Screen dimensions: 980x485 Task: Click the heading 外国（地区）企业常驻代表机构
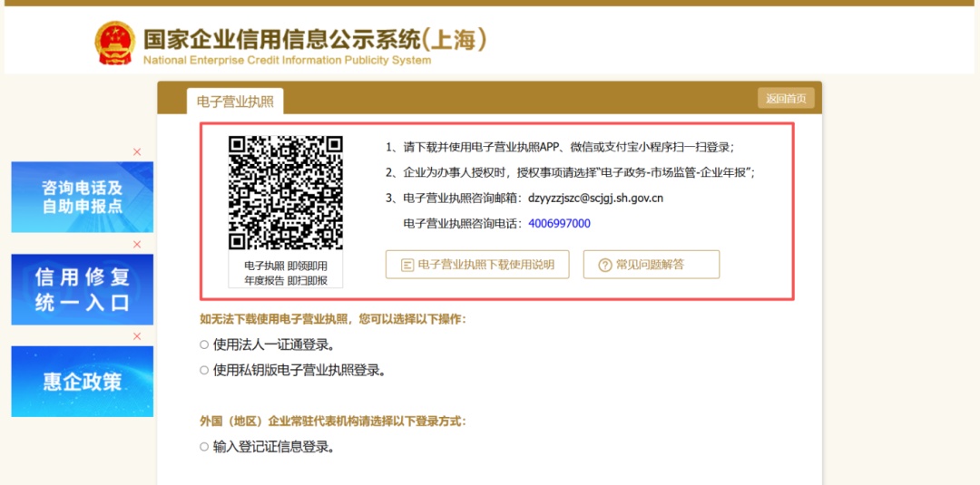coord(333,422)
